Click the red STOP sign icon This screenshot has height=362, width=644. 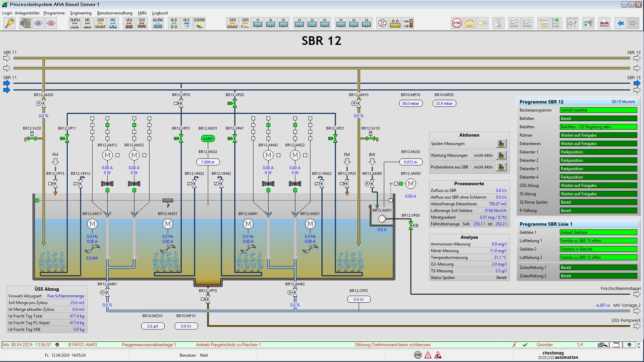(457, 23)
